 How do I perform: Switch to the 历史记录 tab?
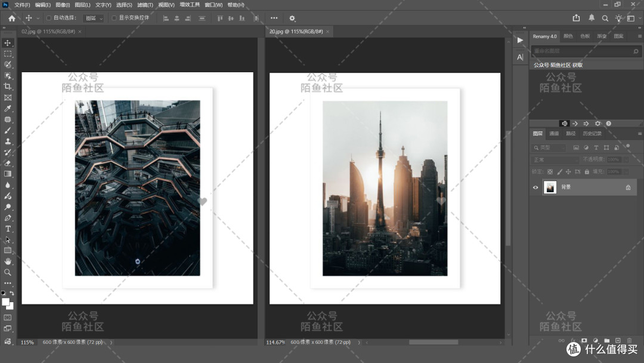[592, 134]
